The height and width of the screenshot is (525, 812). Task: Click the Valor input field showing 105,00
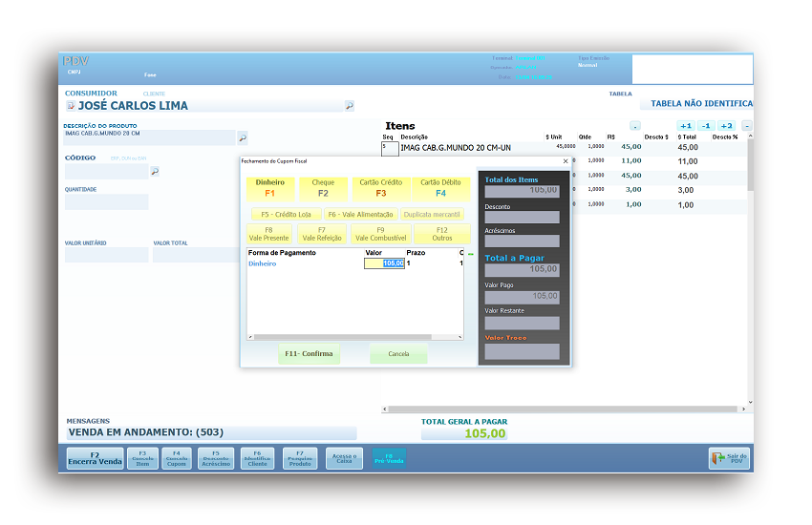pos(384,263)
